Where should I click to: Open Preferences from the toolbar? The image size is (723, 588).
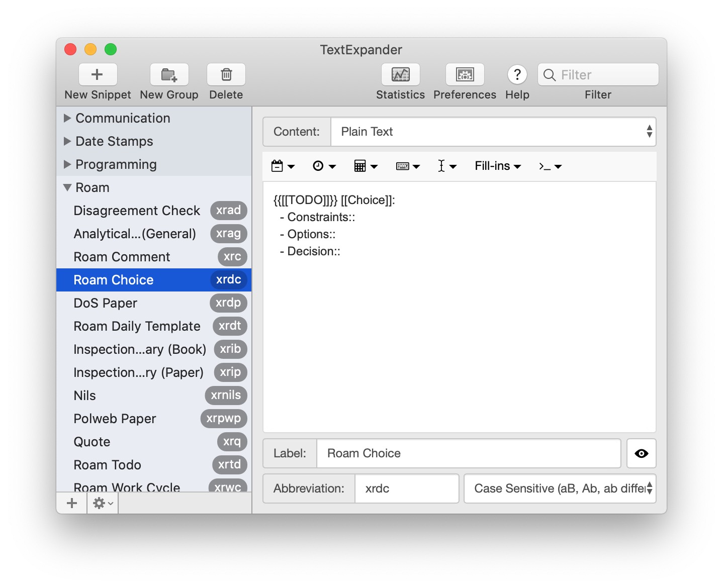465,75
